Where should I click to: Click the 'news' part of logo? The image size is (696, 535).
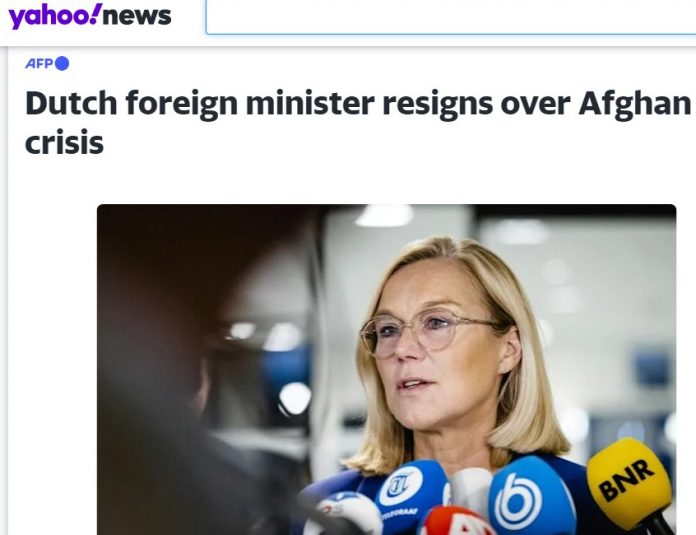pyautogui.click(x=137, y=16)
